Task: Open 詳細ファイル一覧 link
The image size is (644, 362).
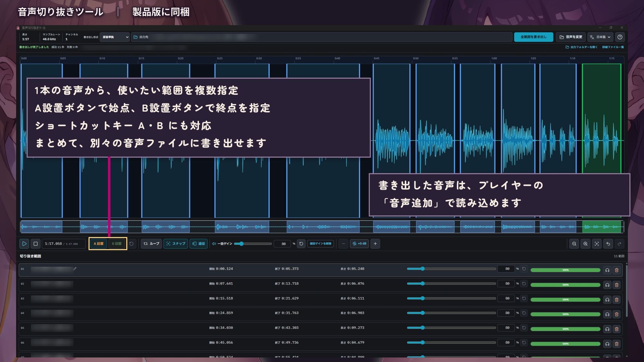Action: point(613,47)
